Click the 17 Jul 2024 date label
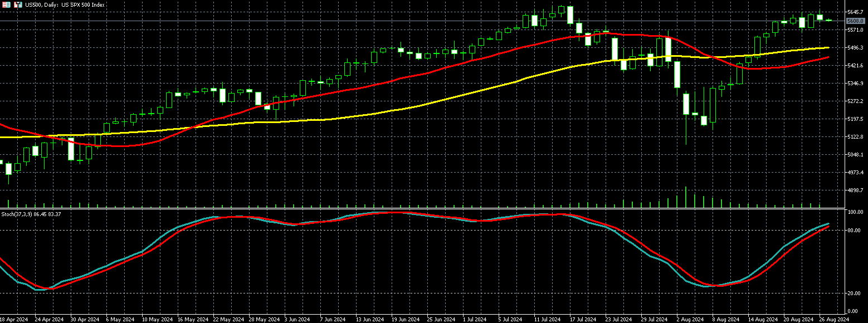Viewport: 868px width, 323px height. [x=582, y=320]
